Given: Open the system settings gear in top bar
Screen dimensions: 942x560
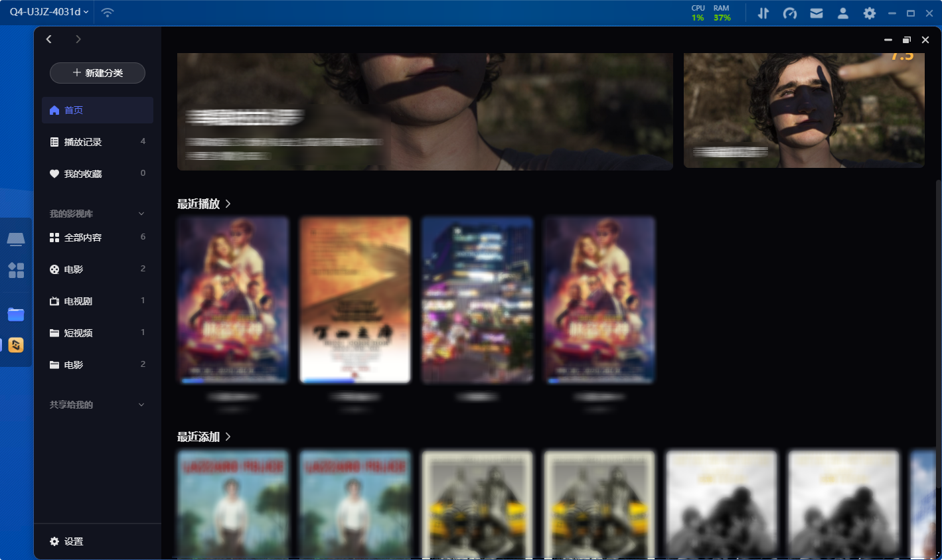Looking at the screenshot, I should (870, 13).
